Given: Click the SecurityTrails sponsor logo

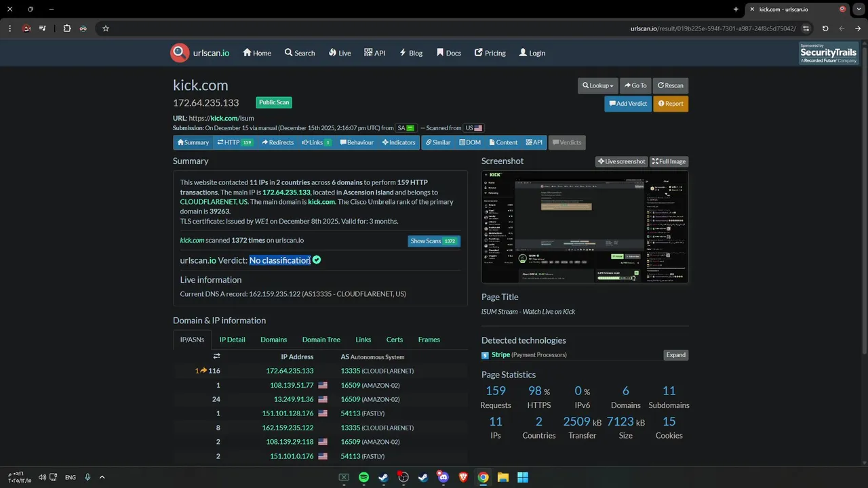Looking at the screenshot, I should pyautogui.click(x=828, y=54).
